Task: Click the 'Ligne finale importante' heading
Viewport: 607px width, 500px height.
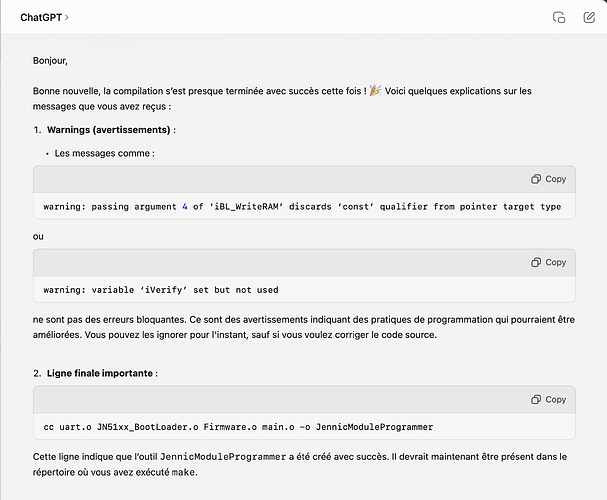Action: coord(100,373)
